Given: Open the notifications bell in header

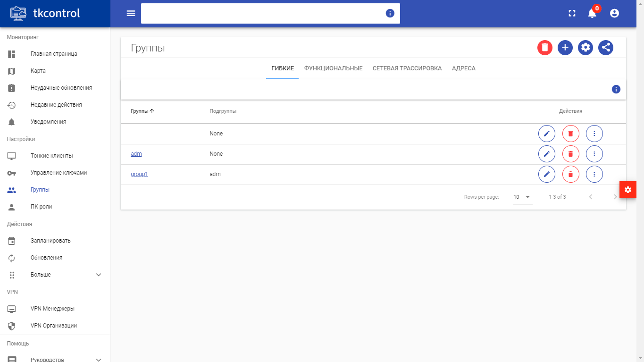Looking at the screenshot, I should 592,13.
